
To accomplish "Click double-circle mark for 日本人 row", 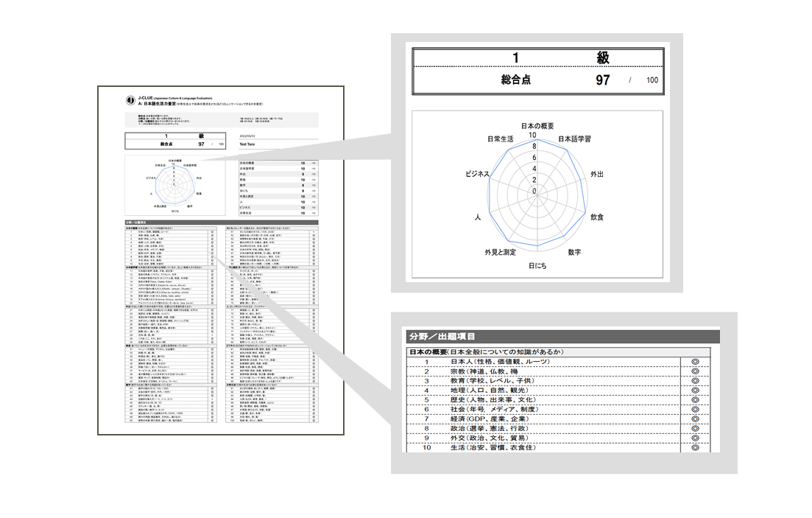I will 695,362.
